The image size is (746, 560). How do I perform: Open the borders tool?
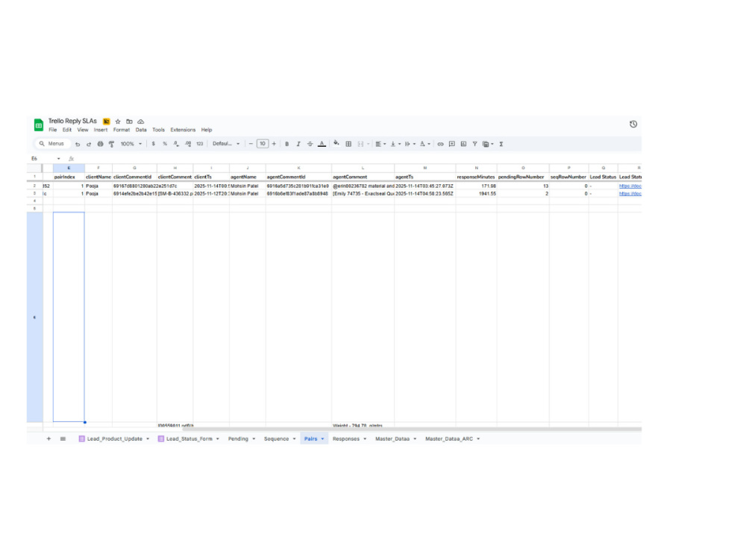(348, 144)
